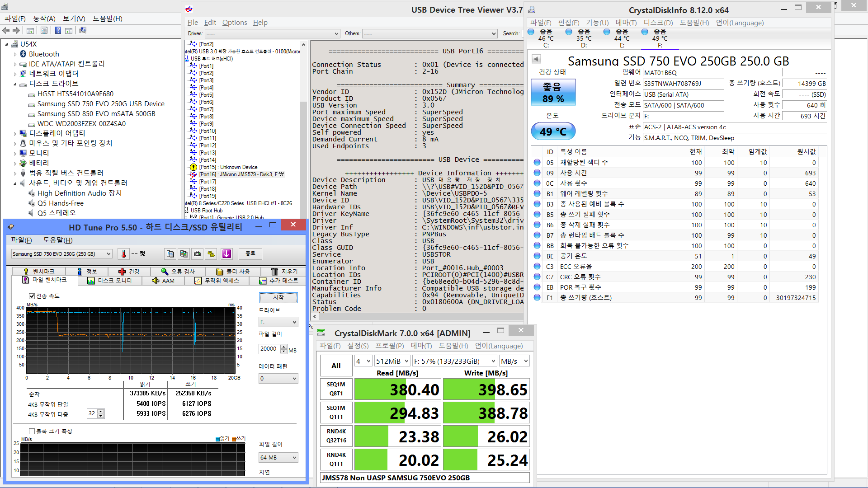868x488 pixels.
Task: Click Device Manager blue help icon
Action: pos(58,30)
